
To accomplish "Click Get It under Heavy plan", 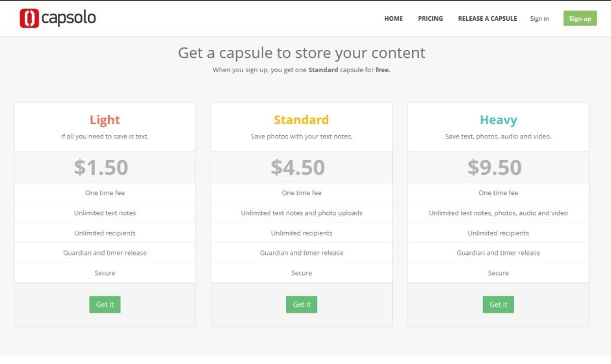I will (498, 304).
